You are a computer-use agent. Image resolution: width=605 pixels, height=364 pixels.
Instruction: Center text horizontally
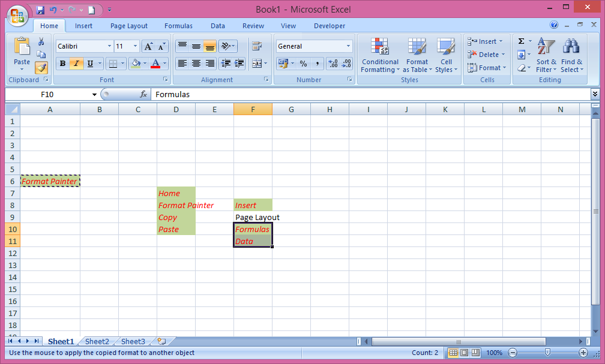click(196, 64)
